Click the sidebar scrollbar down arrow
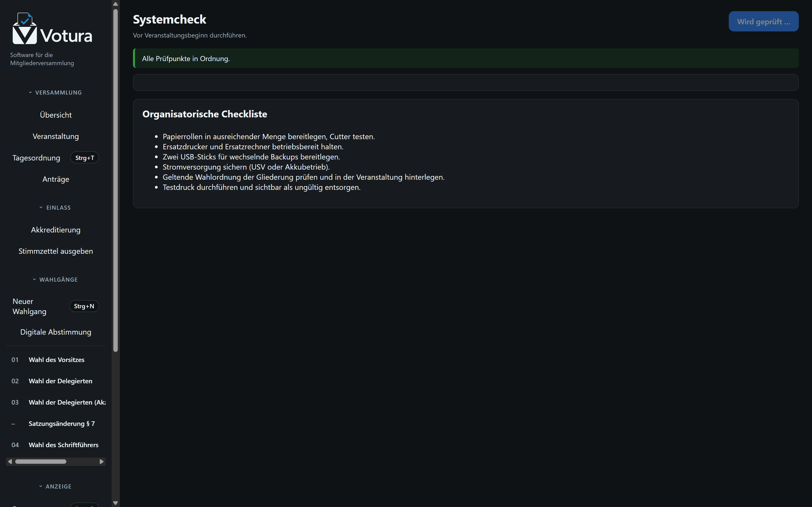Screen dimensions: 812x507 coord(115,503)
